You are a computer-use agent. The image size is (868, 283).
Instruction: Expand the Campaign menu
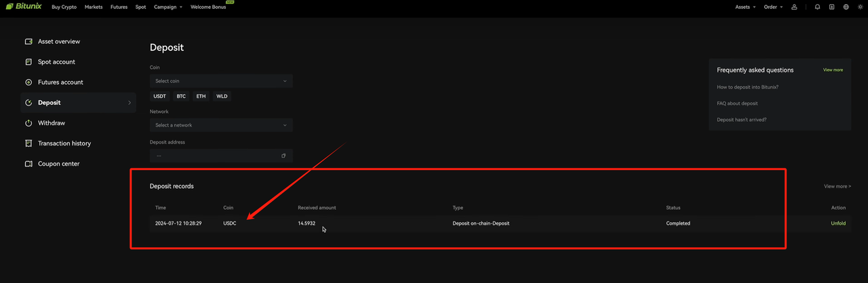coord(168,7)
